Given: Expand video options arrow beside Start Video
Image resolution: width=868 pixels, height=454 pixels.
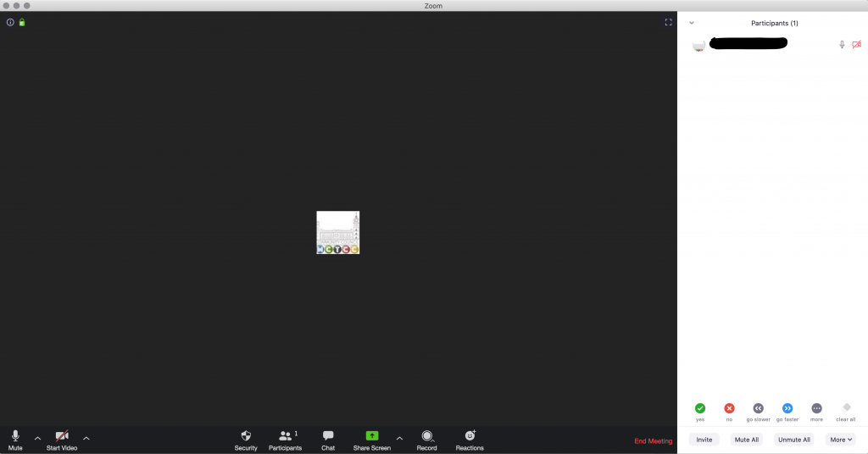Looking at the screenshot, I should tap(86, 438).
